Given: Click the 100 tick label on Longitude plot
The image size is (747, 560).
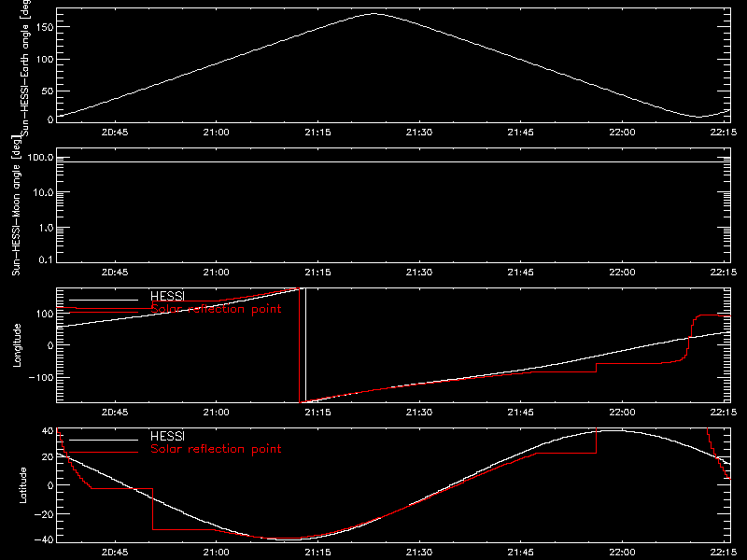Looking at the screenshot, I should [x=44, y=314].
